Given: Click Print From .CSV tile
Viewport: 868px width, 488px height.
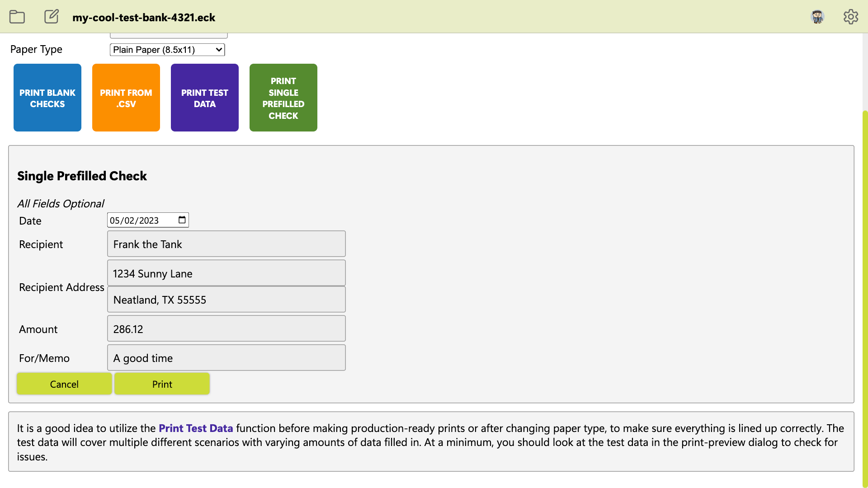Looking at the screenshot, I should coord(126,98).
